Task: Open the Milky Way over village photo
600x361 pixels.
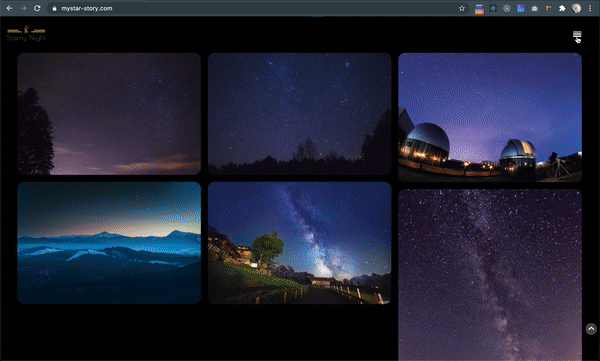Action: 300,243
